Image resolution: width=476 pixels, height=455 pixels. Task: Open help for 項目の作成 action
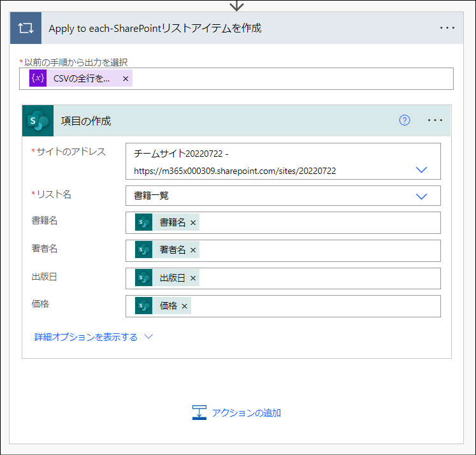[x=405, y=120]
